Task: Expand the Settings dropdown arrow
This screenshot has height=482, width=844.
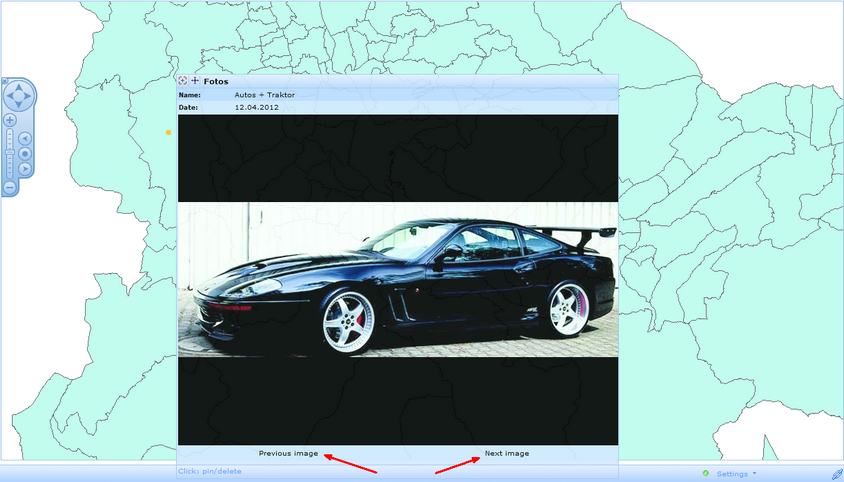Action: [x=754, y=473]
